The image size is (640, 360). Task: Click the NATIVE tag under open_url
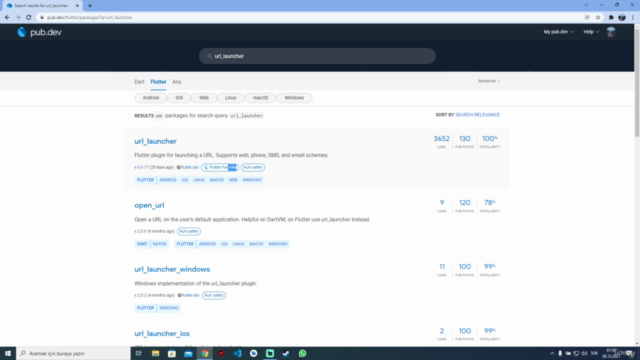[160, 244]
